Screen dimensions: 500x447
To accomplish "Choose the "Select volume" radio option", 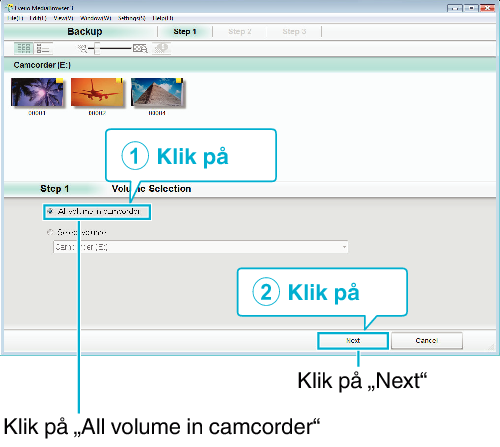I will (x=50, y=232).
